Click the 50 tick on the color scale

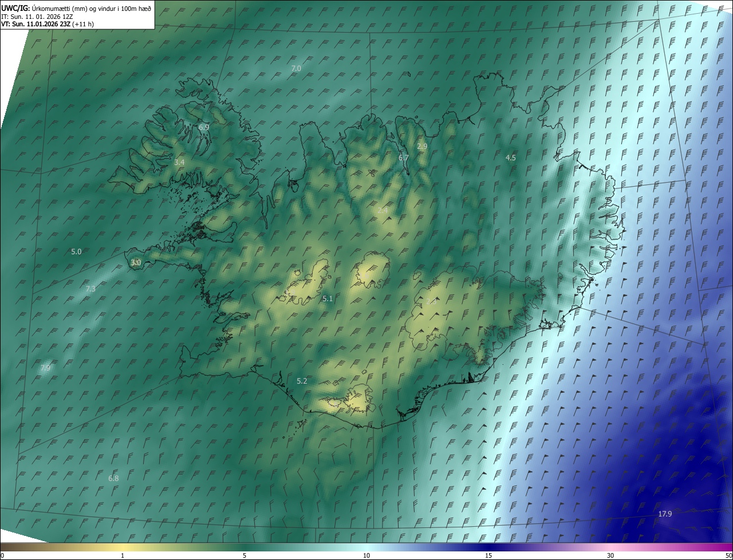point(728,555)
